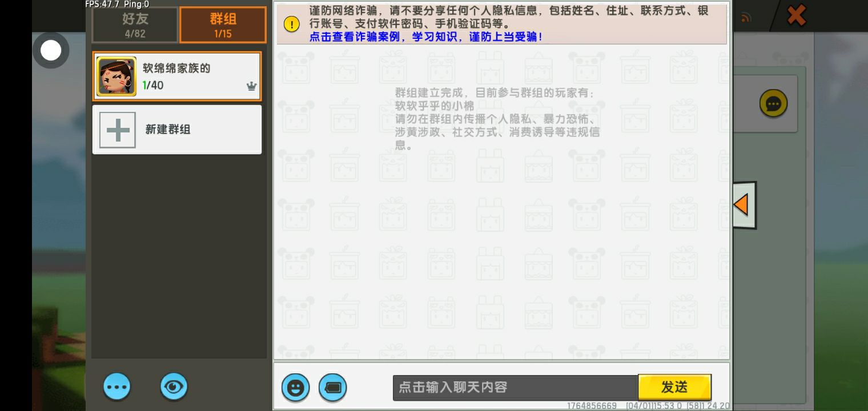Click the crown owner icon
The image size is (868, 411).
(x=251, y=86)
